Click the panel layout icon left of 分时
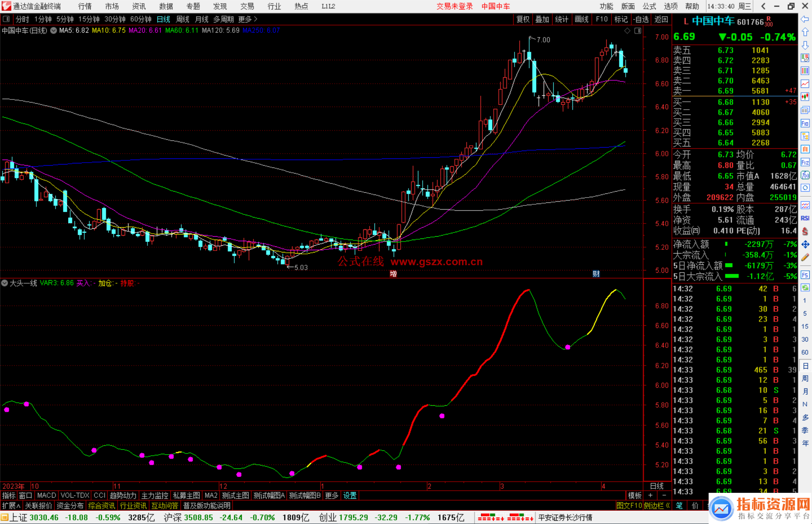Screen dimensions: 812x524 point(6,19)
